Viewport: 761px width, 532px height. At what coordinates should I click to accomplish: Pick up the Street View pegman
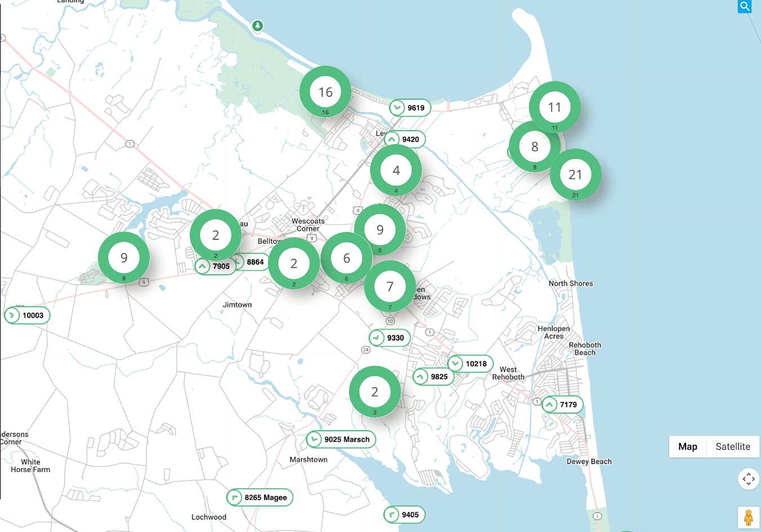coord(749,517)
